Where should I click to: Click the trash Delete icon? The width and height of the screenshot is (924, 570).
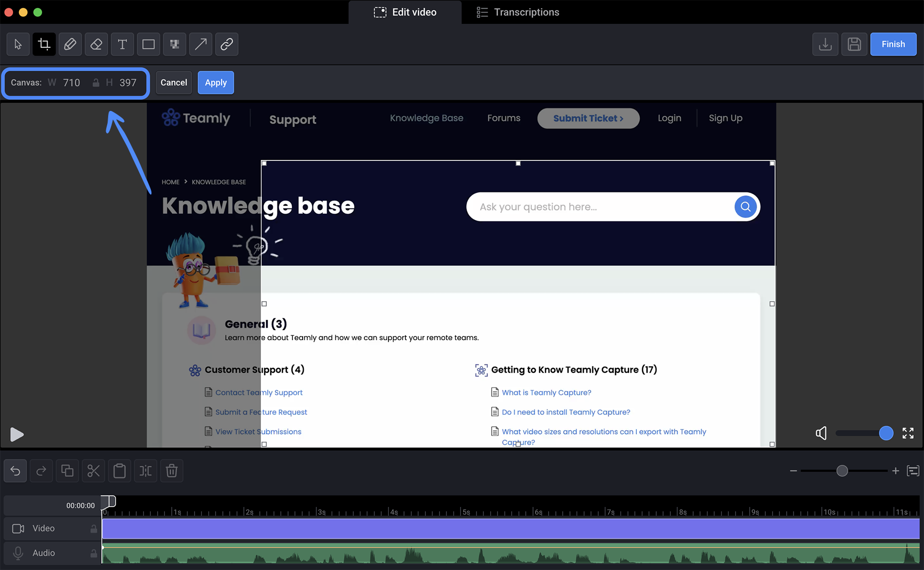[x=172, y=471]
